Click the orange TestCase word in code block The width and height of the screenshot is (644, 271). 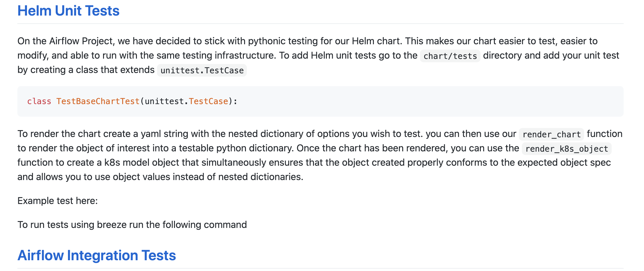208,101
